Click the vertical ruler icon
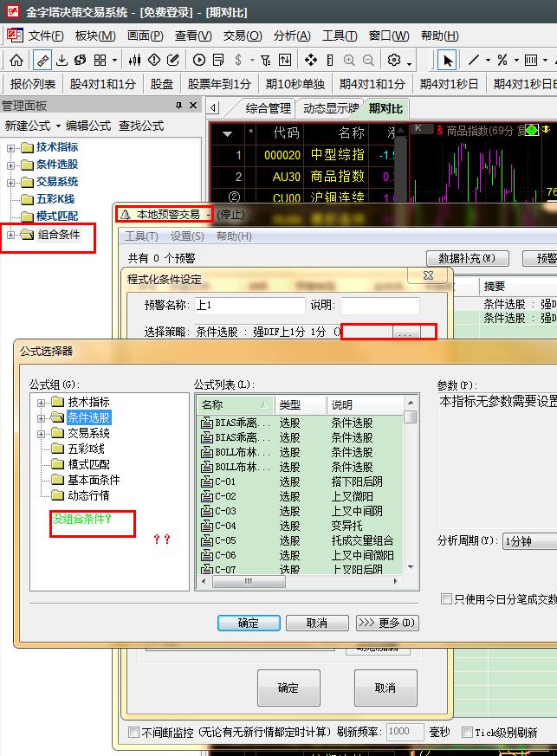The width and height of the screenshot is (557, 756). tap(330, 61)
